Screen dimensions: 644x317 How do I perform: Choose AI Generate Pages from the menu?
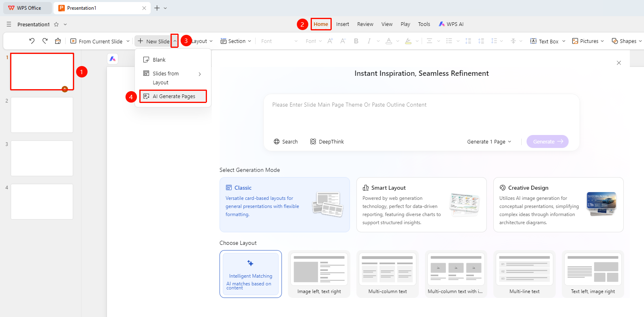tap(173, 96)
